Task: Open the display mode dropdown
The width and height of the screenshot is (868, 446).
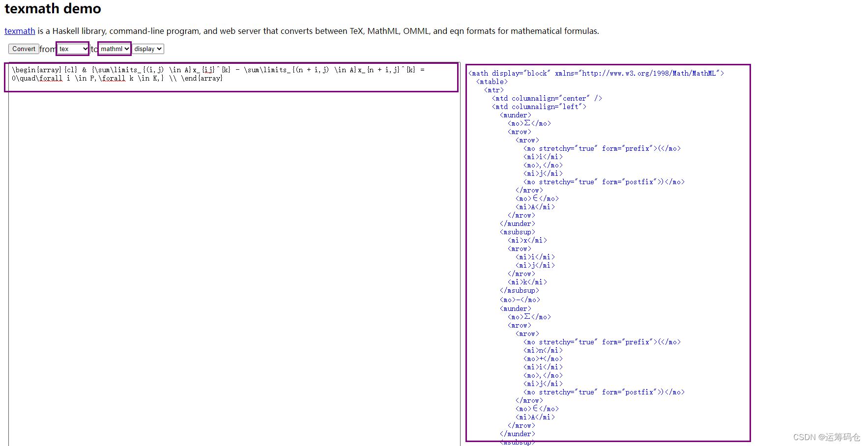Action: [147, 49]
